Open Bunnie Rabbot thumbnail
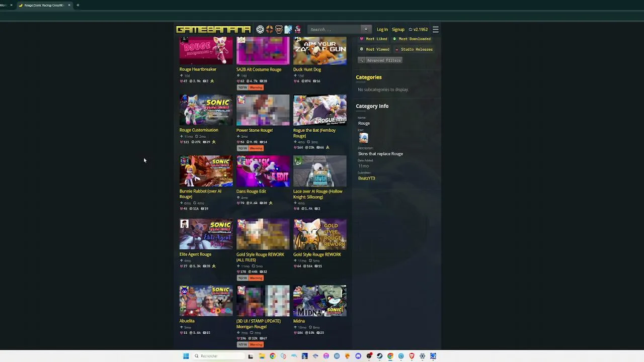The height and width of the screenshot is (362, 644). pyautogui.click(x=206, y=171)
